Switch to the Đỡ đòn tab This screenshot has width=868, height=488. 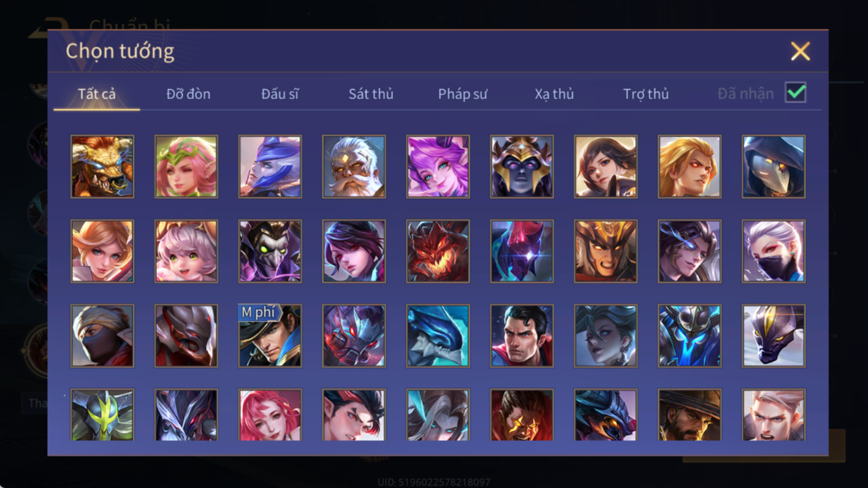click(188, 94)
